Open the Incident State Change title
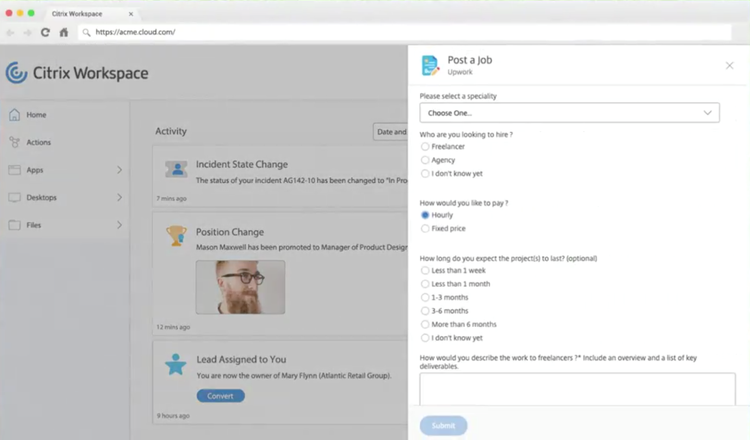 (x=242, y=164)
